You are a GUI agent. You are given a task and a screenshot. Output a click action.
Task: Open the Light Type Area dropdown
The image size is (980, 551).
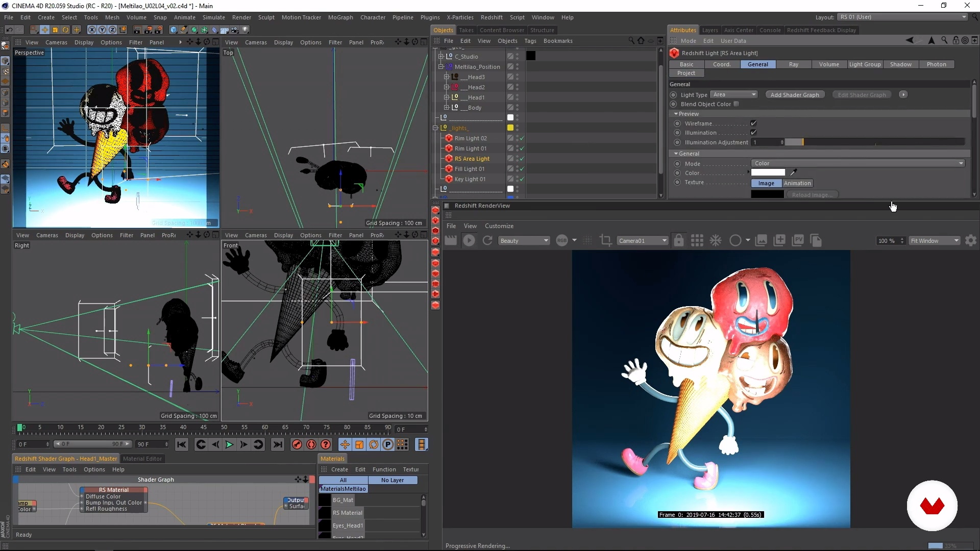(x=734, y=94)
